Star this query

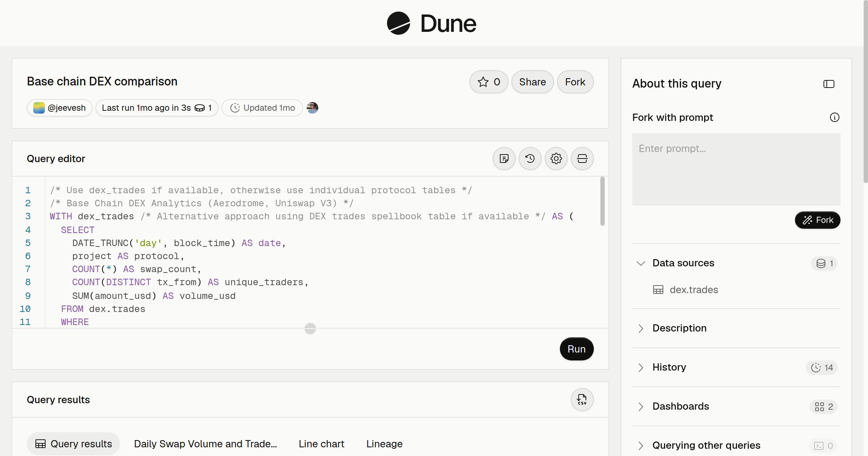click(x=489, y=82)
